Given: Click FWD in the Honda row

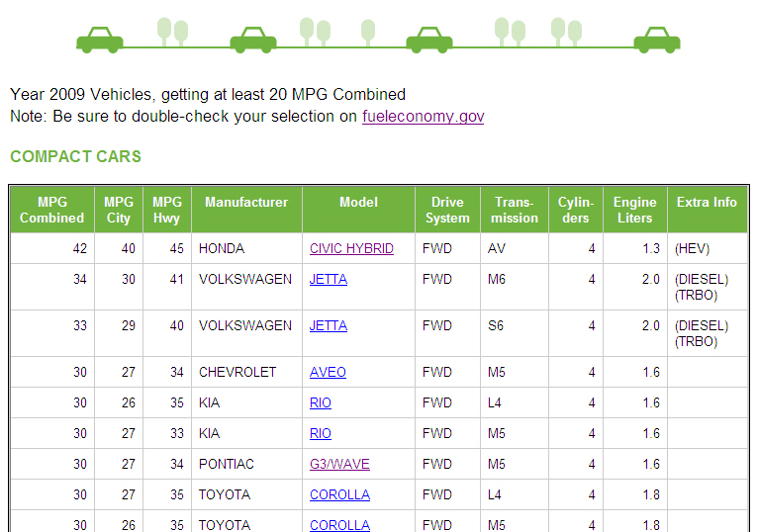Looking at the screenshot, I should click(x=437, y=248).
